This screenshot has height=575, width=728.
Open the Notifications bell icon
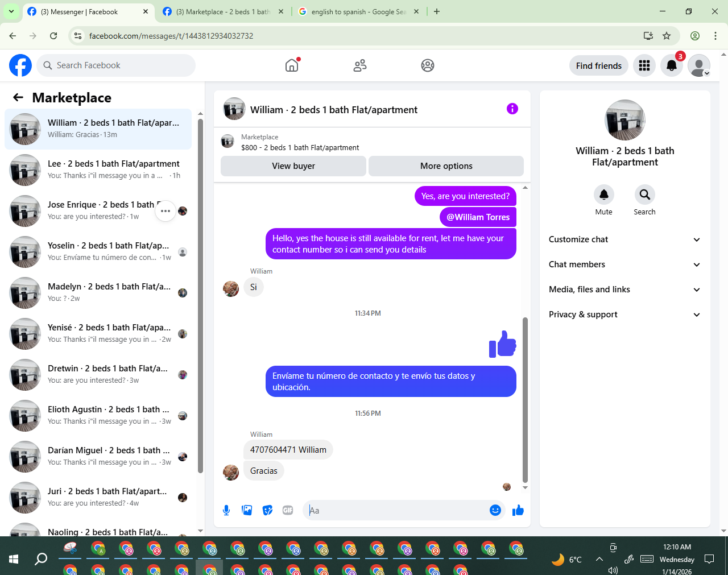tap(672, 65)
